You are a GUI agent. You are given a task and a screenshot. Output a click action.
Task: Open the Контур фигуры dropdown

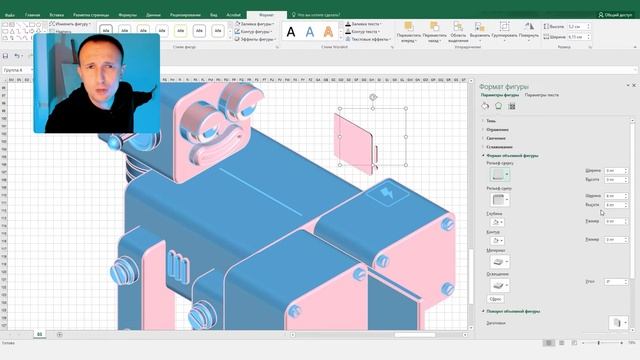click(x=253, y=31)
